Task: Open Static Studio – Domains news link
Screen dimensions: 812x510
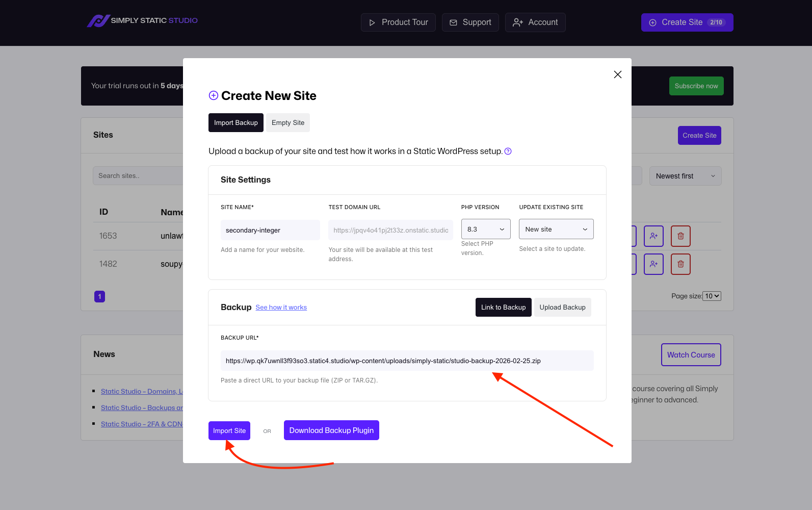Action: (142, 392)
